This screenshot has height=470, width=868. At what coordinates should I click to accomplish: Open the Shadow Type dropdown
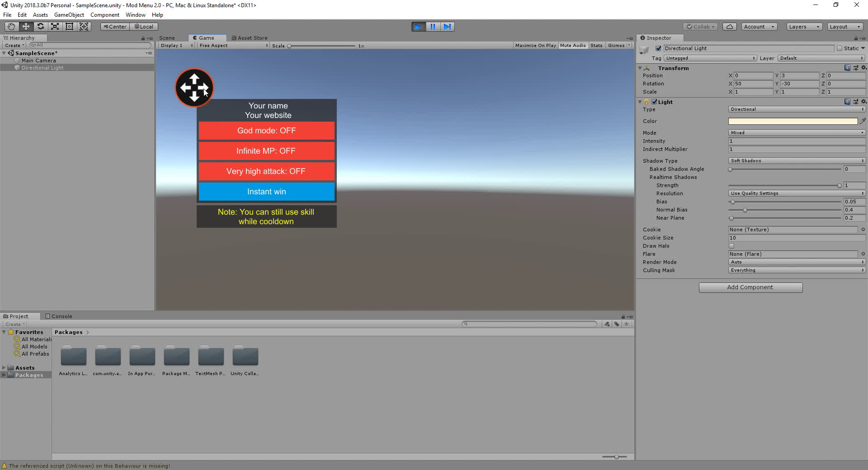click(797, 161)
